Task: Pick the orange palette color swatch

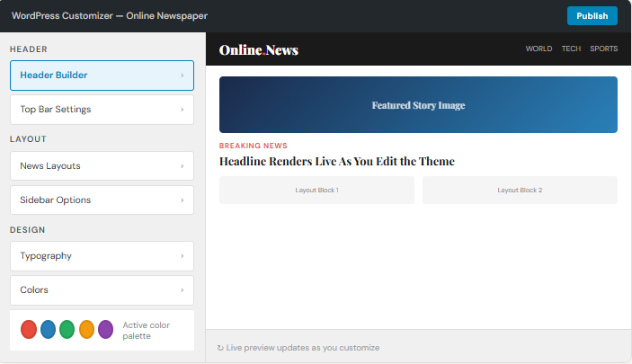Action: [86, 329]
